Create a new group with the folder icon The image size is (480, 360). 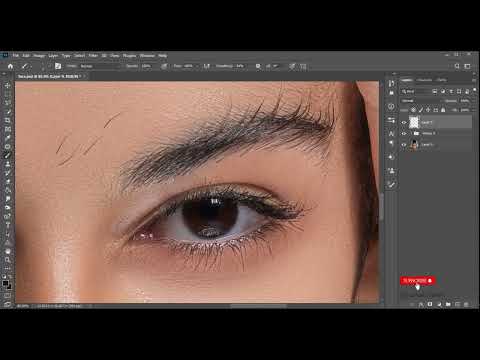point(448,304)
